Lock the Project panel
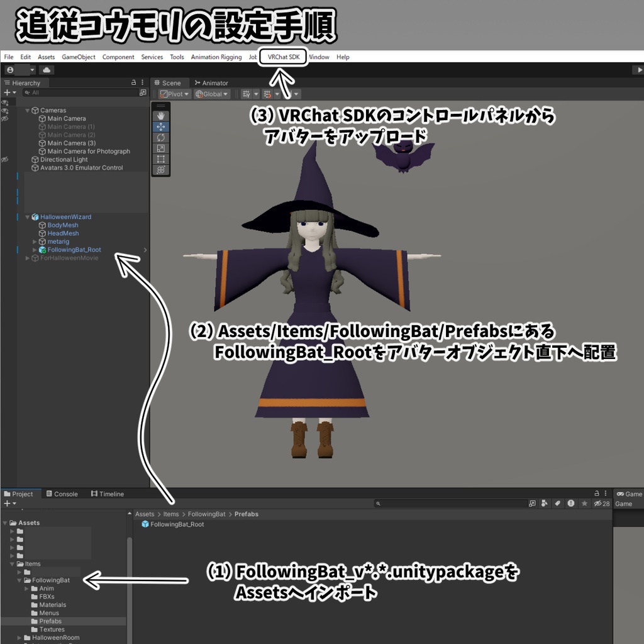 point(597,493)
